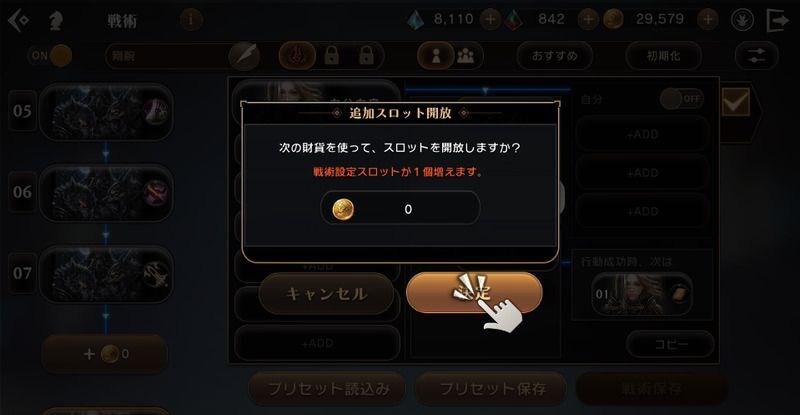Image resolution: width=800 pixels, height=415 pixels.
Task: Click the プリセット保存 button
Action: pos(492,389)
